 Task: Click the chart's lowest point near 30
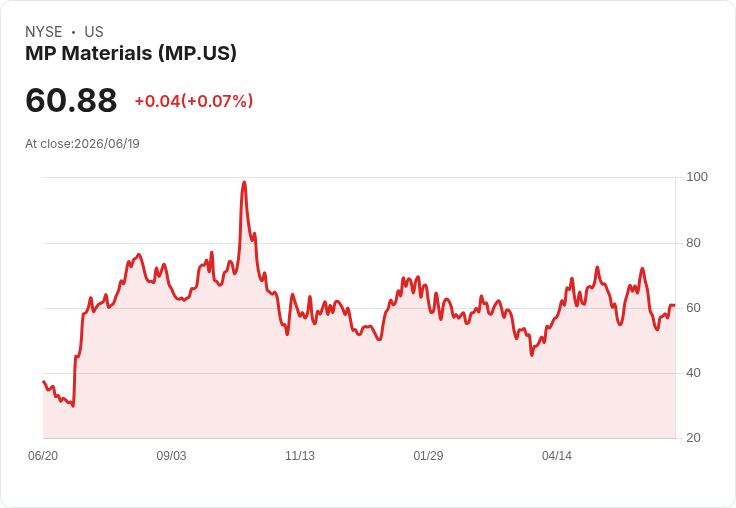(73, 406)
